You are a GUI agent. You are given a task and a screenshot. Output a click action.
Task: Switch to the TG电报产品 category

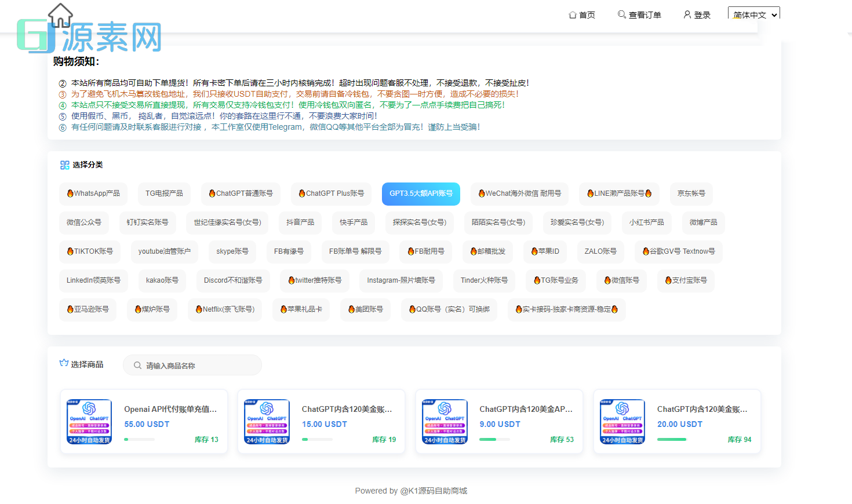[164, 194]
